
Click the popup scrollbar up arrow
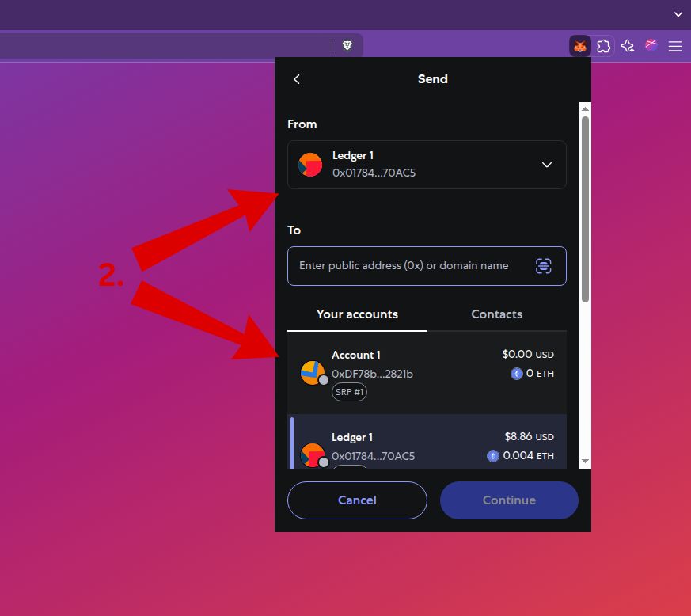click(x=585, y=109)
